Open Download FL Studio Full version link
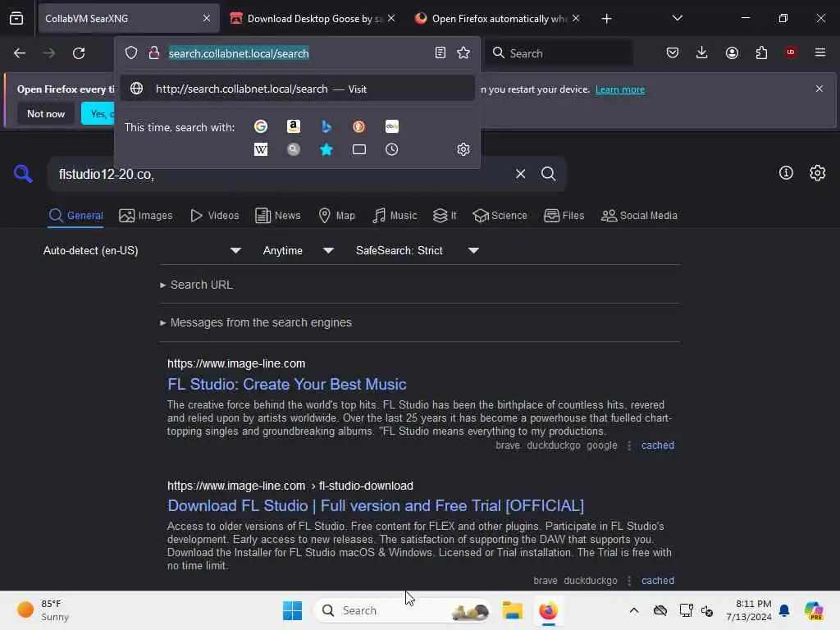 pos(376,505)
